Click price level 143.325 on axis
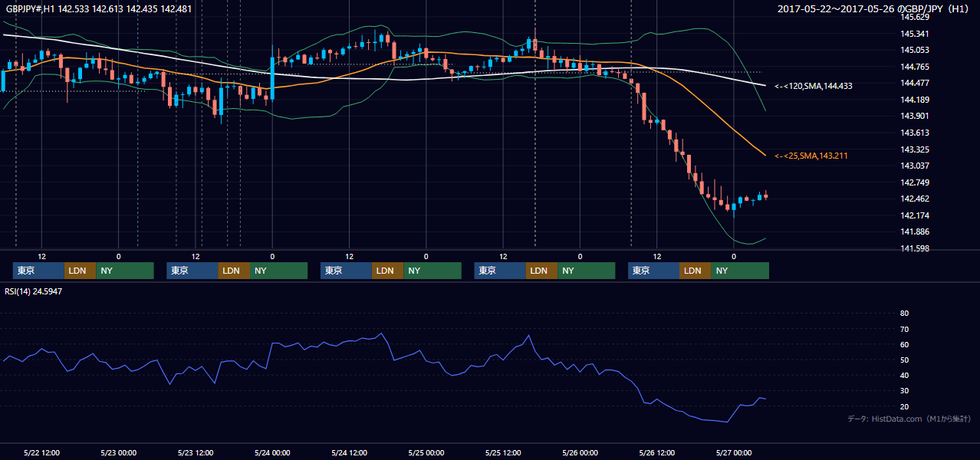The width and height of the screenshot is (980, 460). click(914, 149)
